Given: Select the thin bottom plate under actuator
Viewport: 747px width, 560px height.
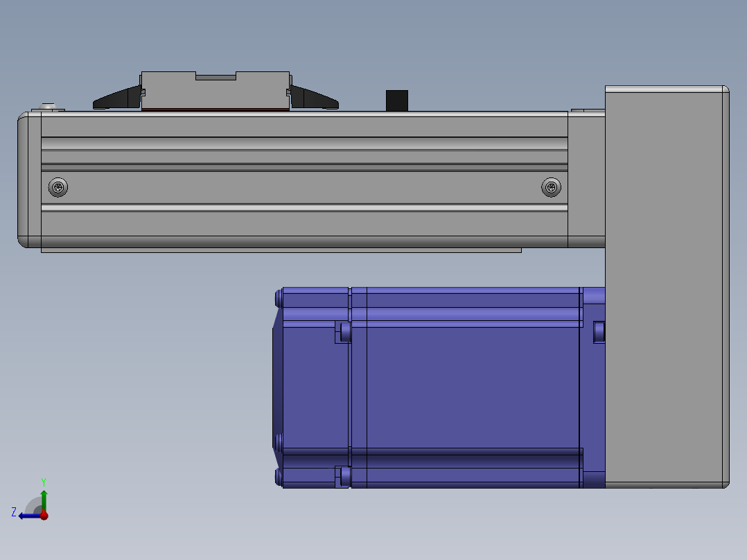Looking at the screenshot, I should (x=281, y=250).
